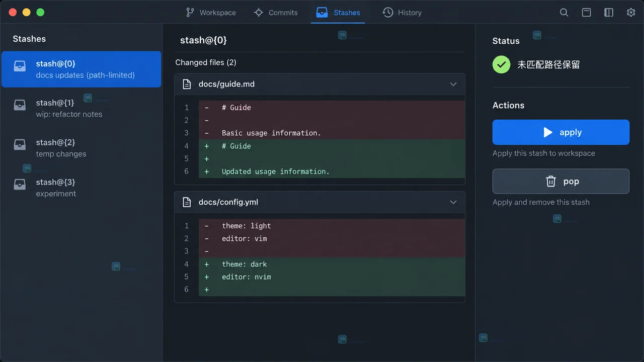Open the search magnifier icon
Image resolution: width=644 pixels, height=362 pixels.
(x=564, y=13)
